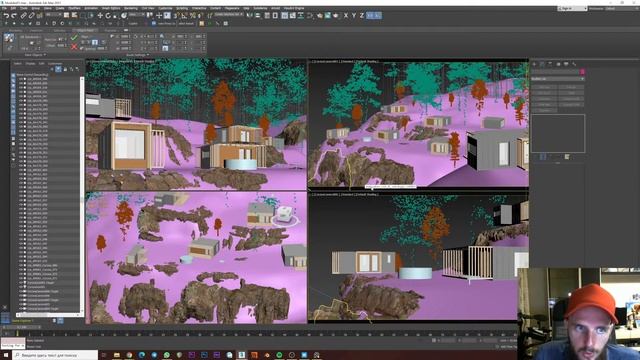Viewport: 640px width, 360px height.
Task: Restrict transforms to the X axis
Action: tap(346, 16)
